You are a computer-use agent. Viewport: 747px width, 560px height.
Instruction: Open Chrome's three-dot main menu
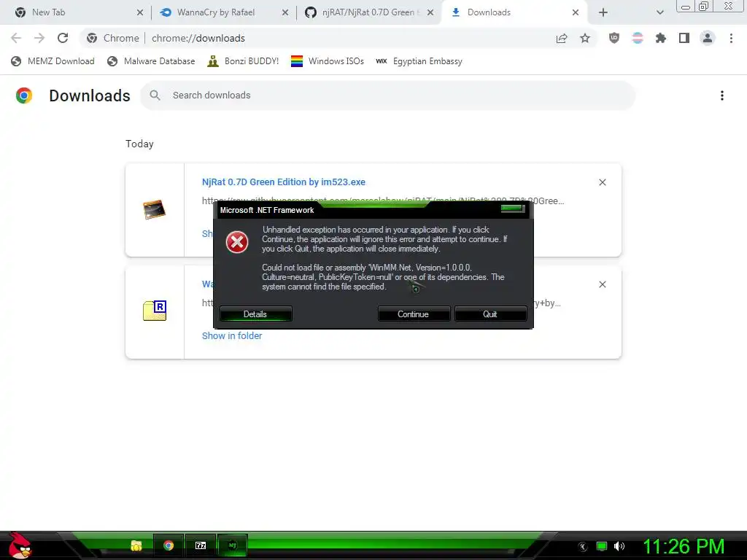point(731,38)
